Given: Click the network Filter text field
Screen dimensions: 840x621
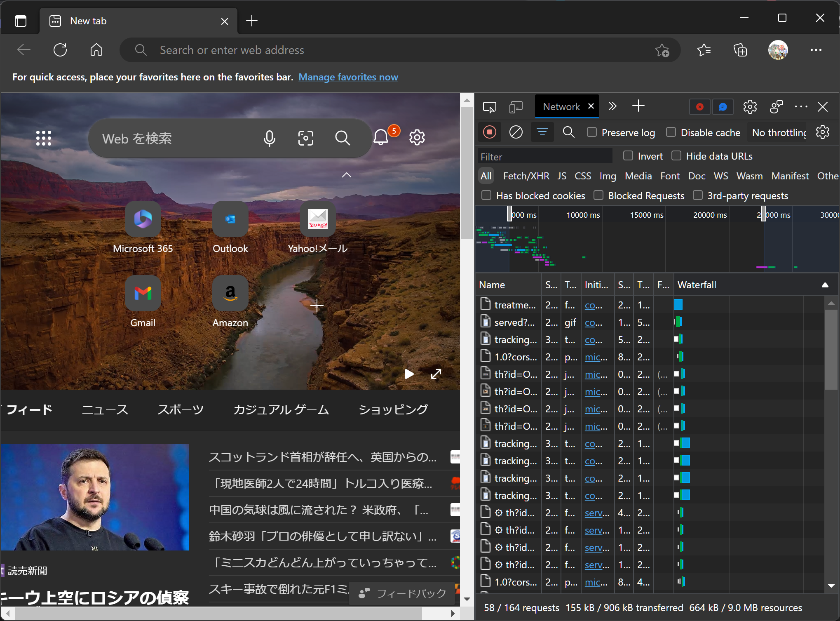Looking at the screenshot, I should [545, 157].
